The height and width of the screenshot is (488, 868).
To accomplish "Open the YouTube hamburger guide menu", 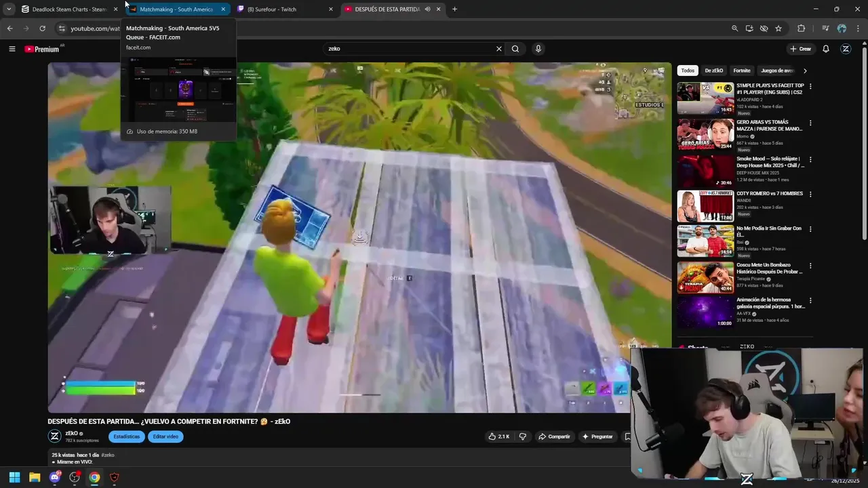I will point(12,49).
